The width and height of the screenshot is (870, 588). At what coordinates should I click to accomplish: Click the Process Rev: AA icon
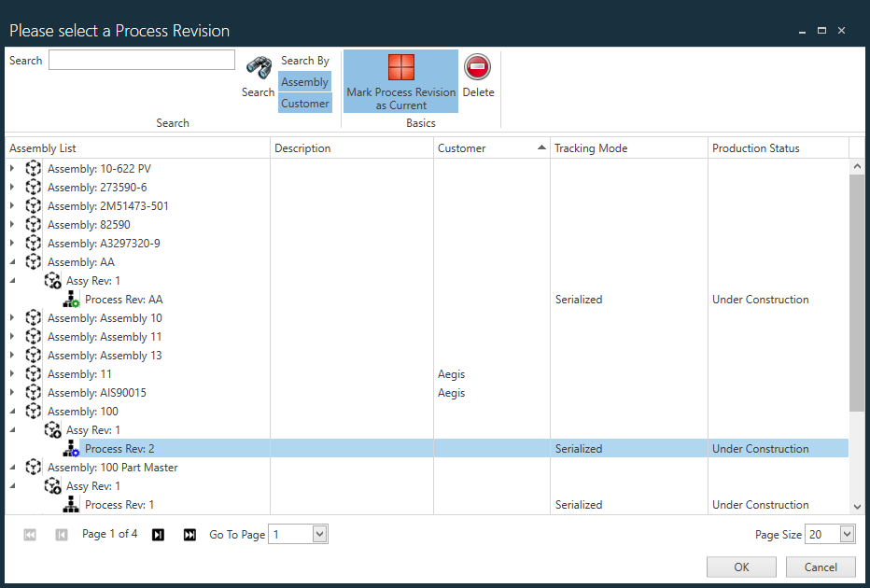(71, 300)
